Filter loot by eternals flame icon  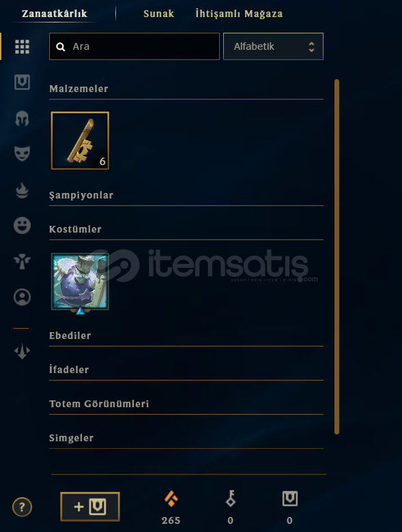pos(22,190)
